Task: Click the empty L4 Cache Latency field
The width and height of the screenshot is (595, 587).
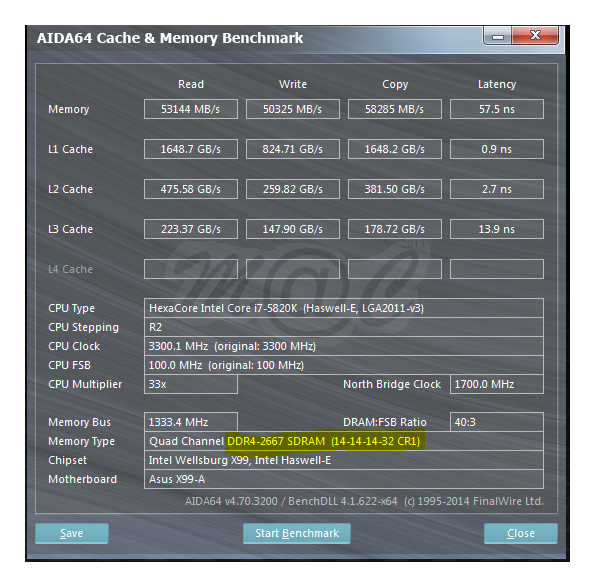Action: 497,269
